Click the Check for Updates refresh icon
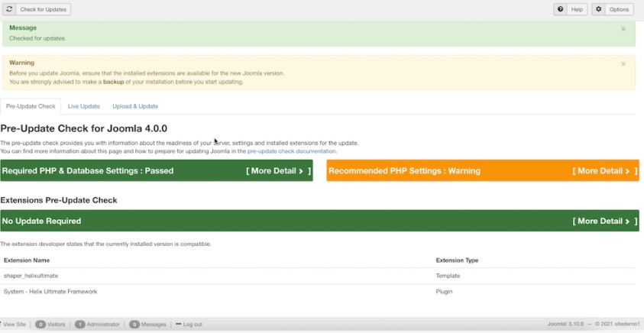 pos(9,9)
